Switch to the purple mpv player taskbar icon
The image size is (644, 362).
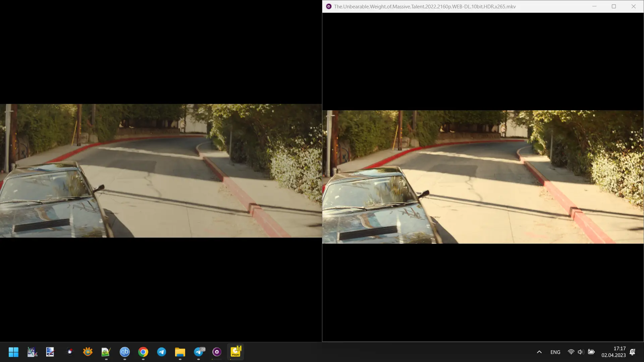click(x=217, y=352)
